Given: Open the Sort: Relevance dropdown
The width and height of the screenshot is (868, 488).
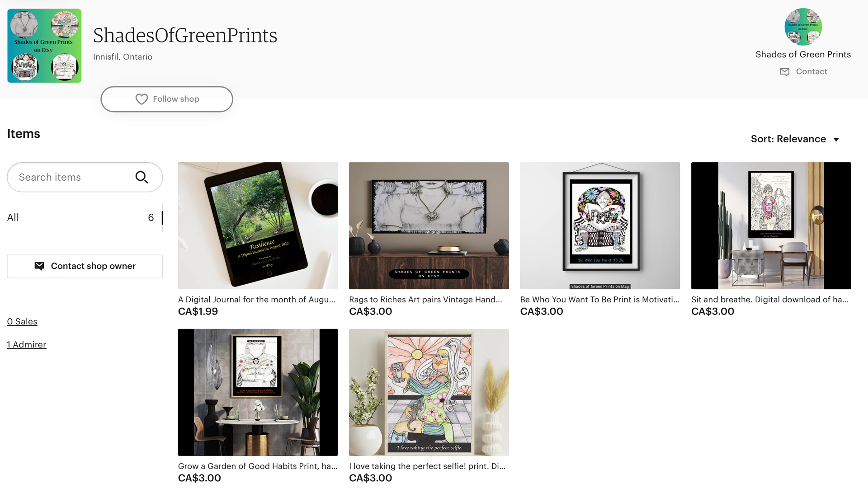Looking at the screenshot, I should pyautogui.click(x=795, y=139).
